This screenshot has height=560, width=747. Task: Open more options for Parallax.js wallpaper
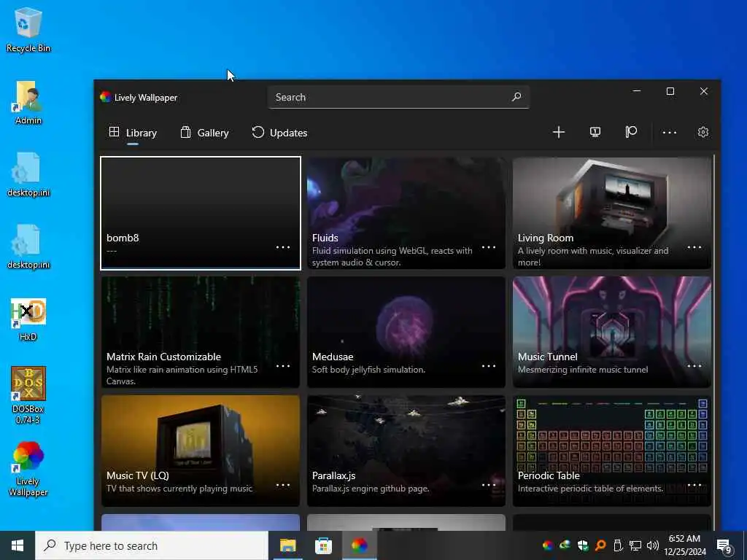(489, 485)
